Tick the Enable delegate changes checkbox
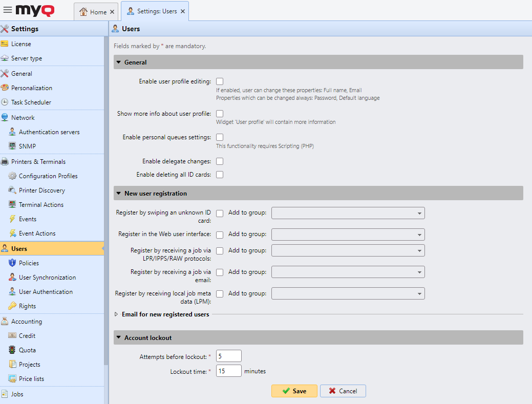 (x=220, y=161)
